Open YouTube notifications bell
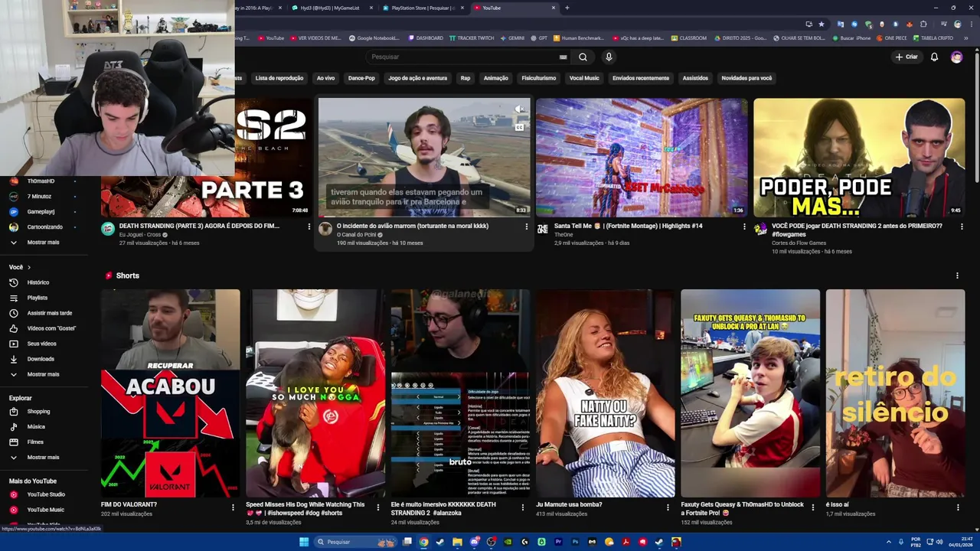This screenshot has height=551, width=980. [934, 57]
